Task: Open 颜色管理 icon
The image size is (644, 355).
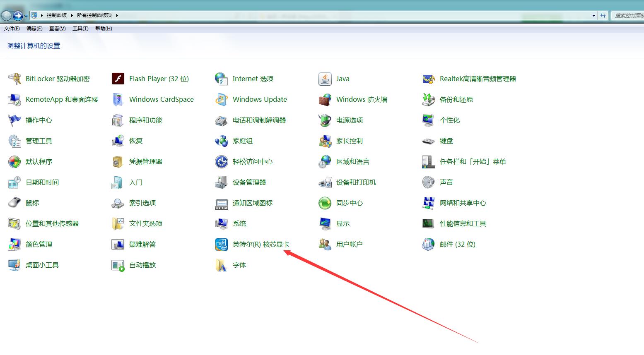Action: [14, 244]
